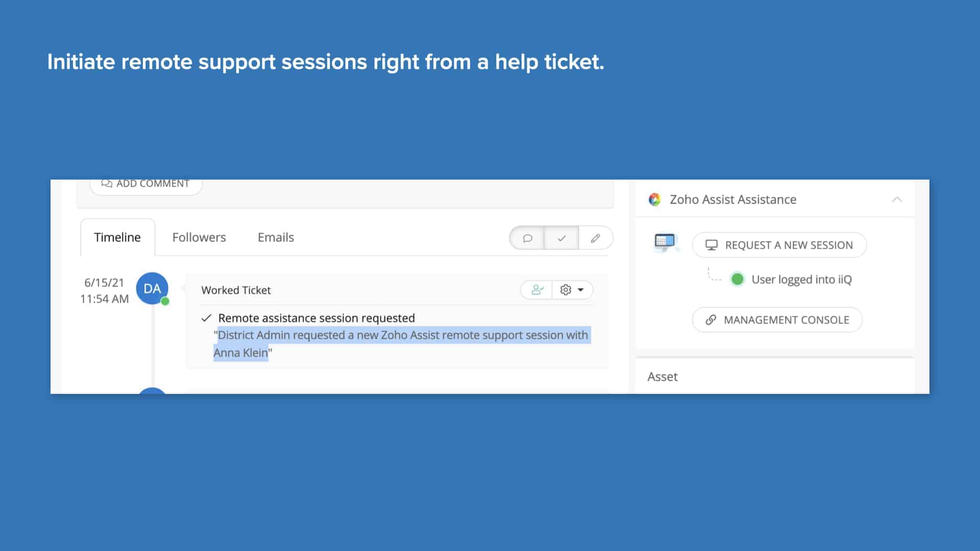Image resolution: width=980 pixels, height=551 pixels.
Task: Click the assign user icon on Worked Ticket
Action: tap(536, 289)
